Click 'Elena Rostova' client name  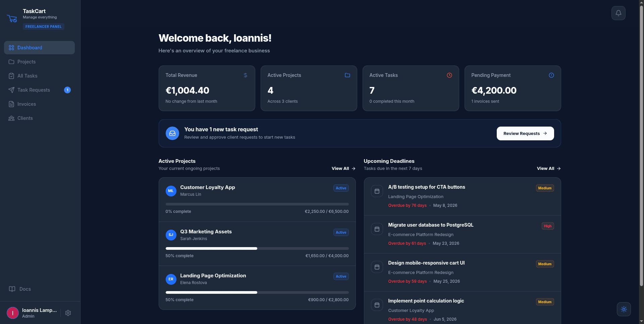tap(194, 283)
